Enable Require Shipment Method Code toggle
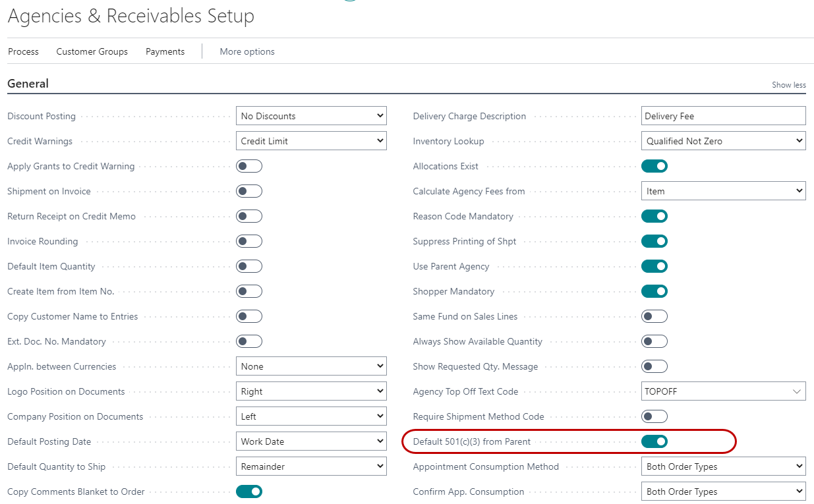This screenshot has height=504, width=814. click(x=654, y=416)
